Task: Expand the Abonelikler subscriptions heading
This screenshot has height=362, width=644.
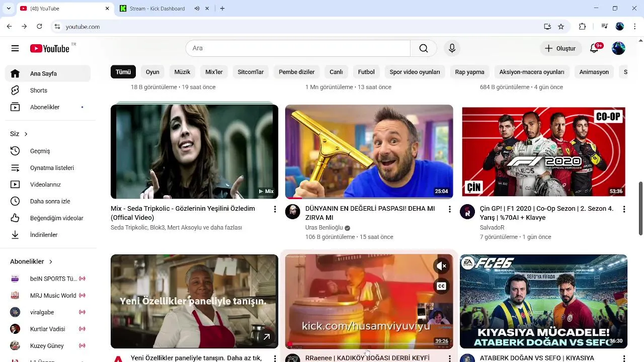Action: tap(31, 261)
